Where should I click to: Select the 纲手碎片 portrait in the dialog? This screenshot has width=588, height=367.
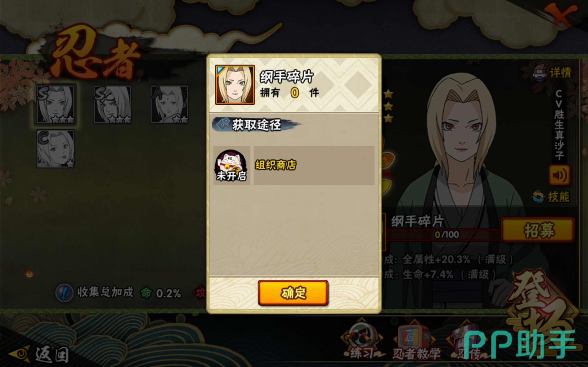click(x=235, y=85)
